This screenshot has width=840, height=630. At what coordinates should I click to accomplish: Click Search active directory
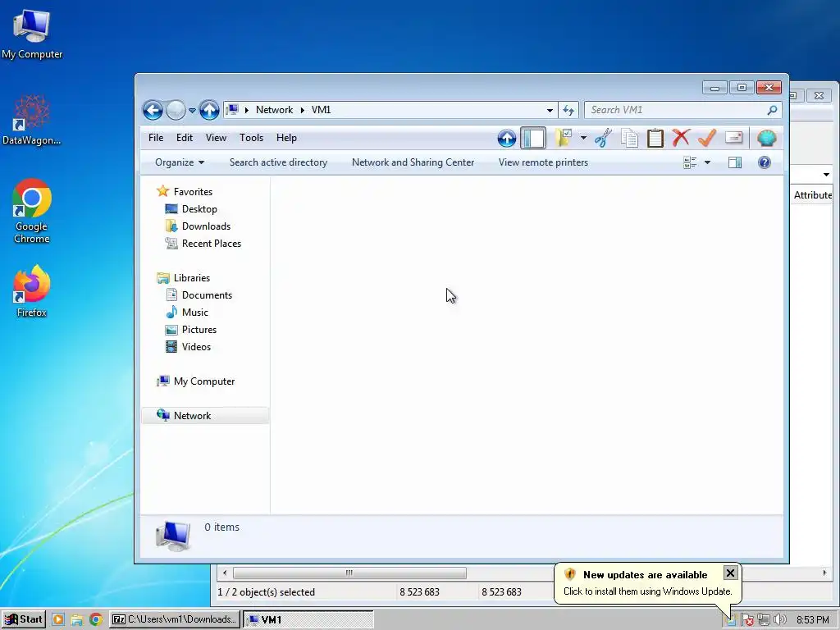[278, 162]
